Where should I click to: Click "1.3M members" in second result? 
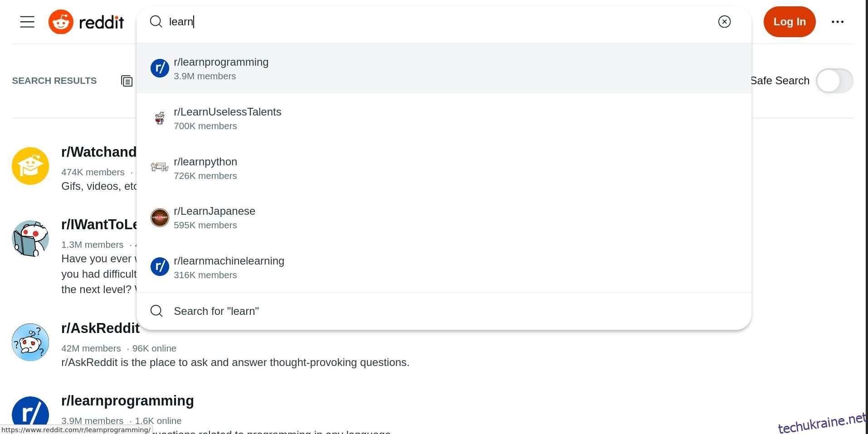pos(92,245)
